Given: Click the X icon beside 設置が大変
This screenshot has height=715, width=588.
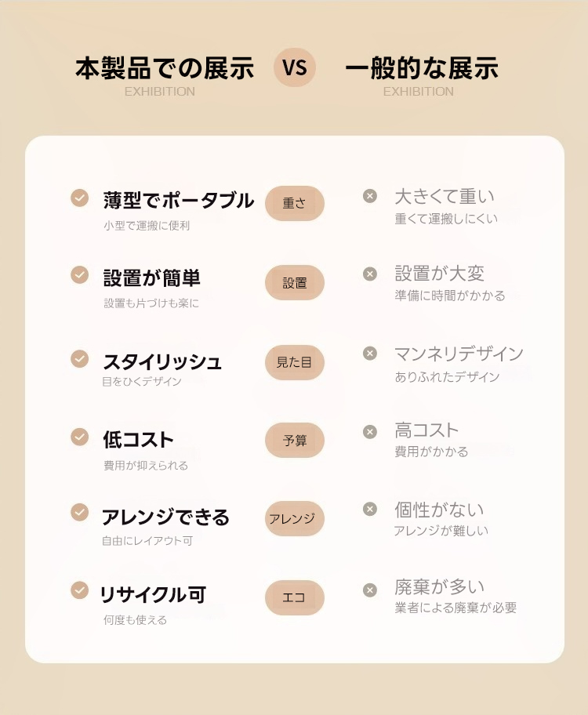Looking at the screenshot, I should pyautogui.click(x=370, y=274).
